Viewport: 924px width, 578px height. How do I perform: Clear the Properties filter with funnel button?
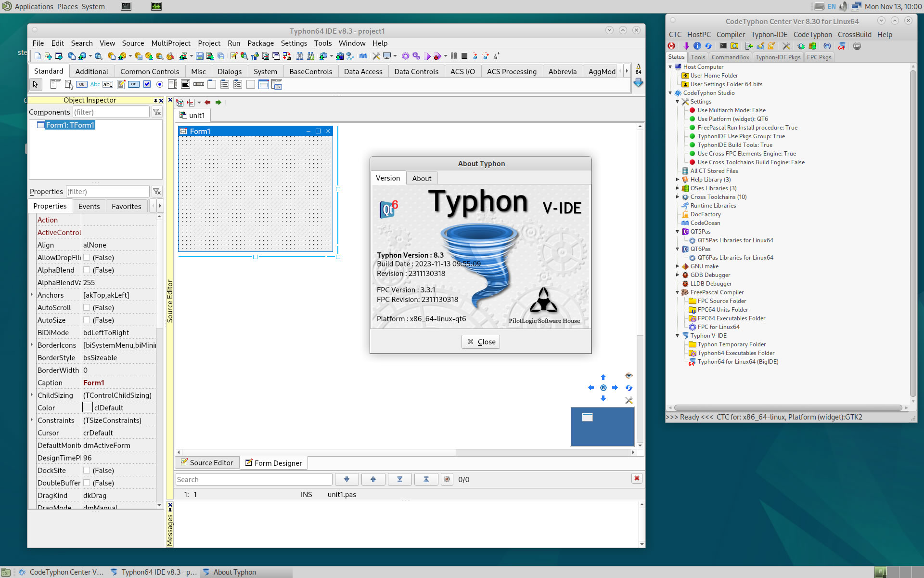pyautogui.click(x=157, y=192)
